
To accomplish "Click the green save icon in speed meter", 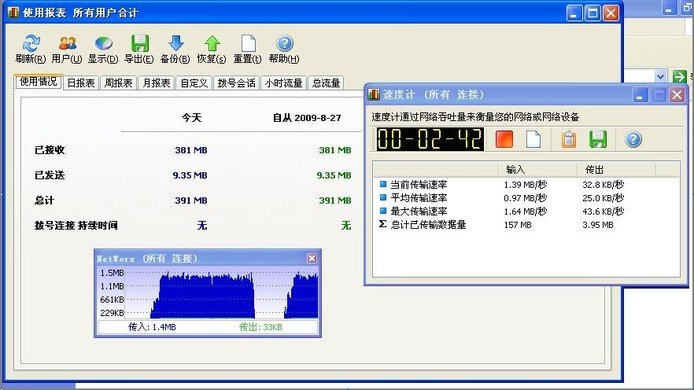I will (598, 139).
